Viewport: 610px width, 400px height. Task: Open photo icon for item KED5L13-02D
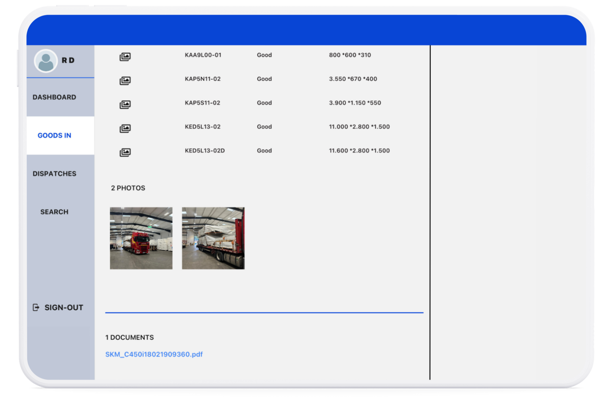pyautogui.click(x=125, y=152)
